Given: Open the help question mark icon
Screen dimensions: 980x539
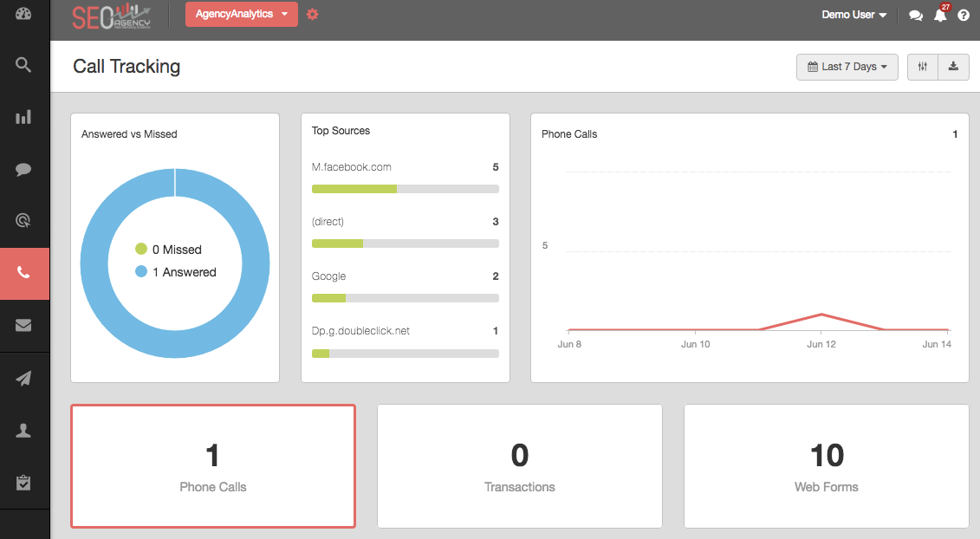Looking at the screenshot, I should [964, 15].
